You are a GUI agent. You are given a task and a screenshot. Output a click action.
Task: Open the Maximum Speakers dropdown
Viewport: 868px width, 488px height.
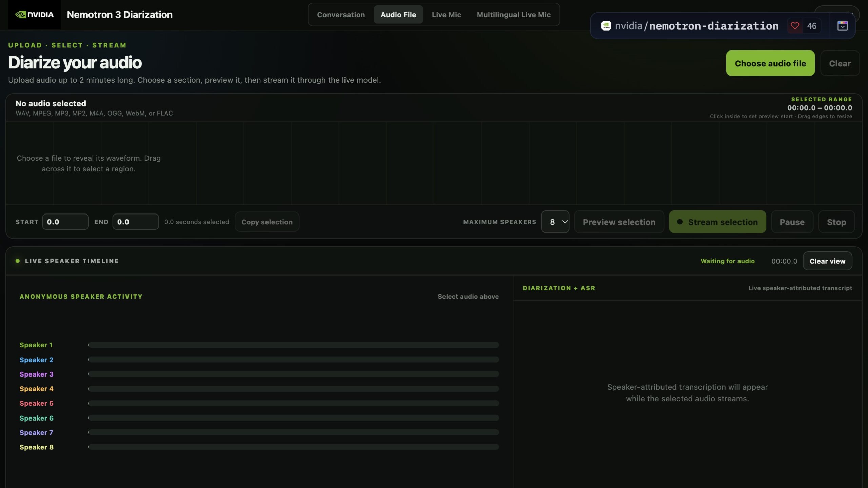pos(555,222)
